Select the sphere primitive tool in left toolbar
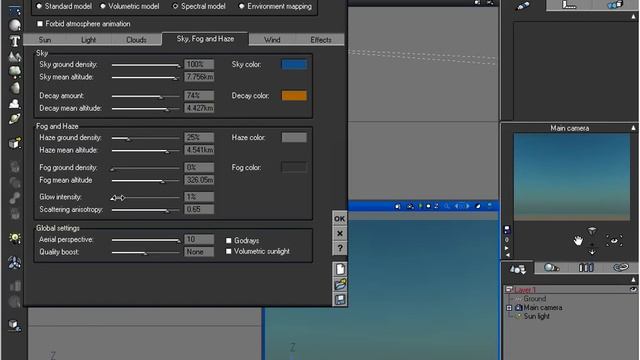640x360 pixels. [x=15, y=25]
